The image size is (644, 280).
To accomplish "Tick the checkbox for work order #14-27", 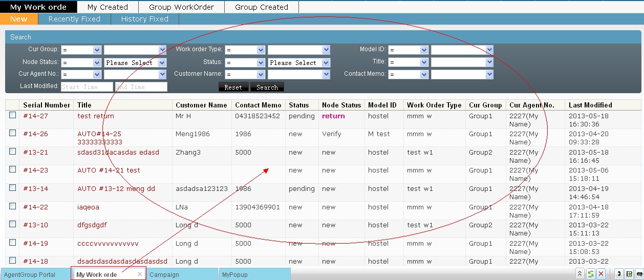I will point(13,115).
